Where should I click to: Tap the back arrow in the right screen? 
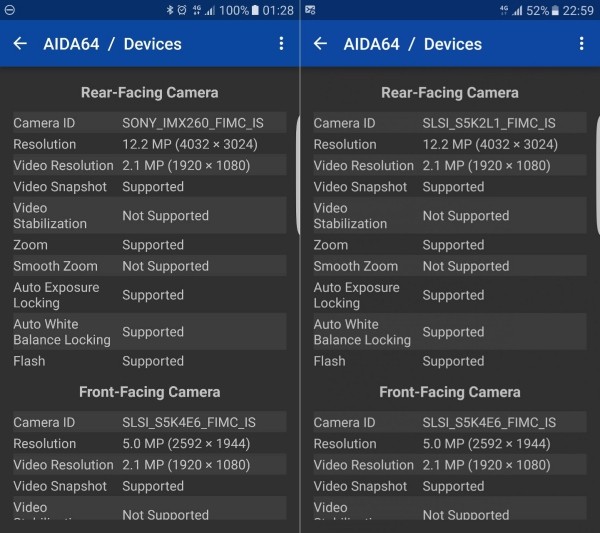(x=321, y=44)
